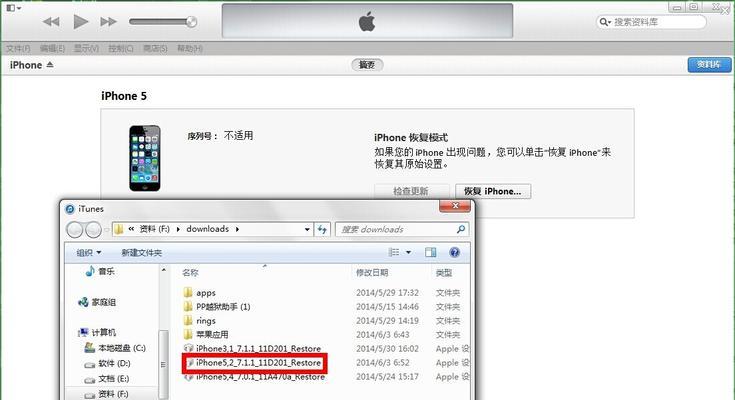Click the apps folder icon

(188, 293)
